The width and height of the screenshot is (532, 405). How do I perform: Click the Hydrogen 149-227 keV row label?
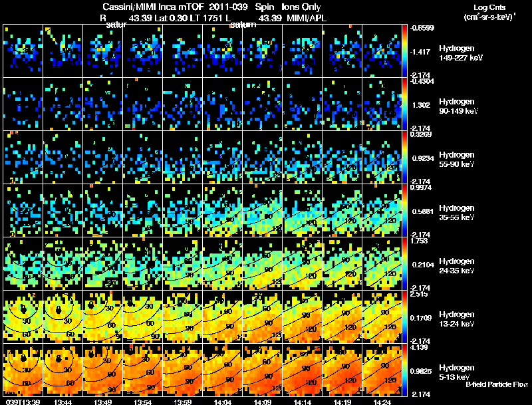coord(461,53)
